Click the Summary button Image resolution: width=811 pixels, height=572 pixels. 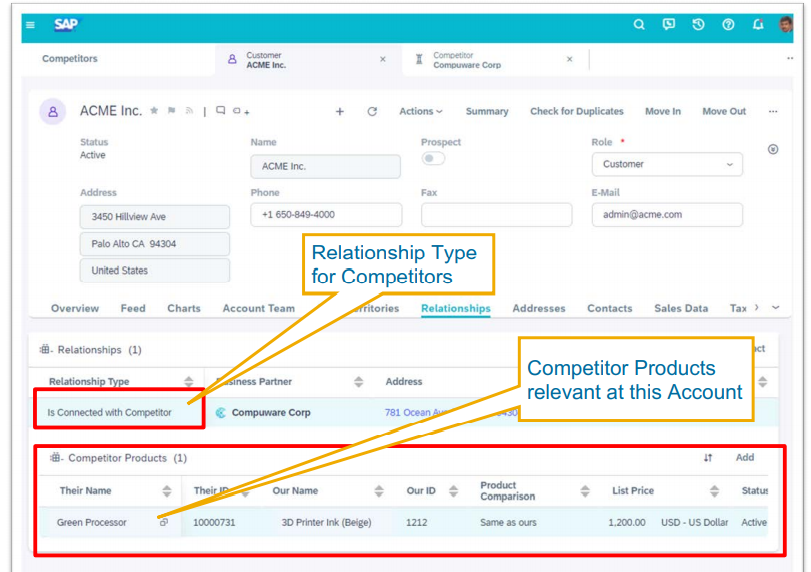487,111
